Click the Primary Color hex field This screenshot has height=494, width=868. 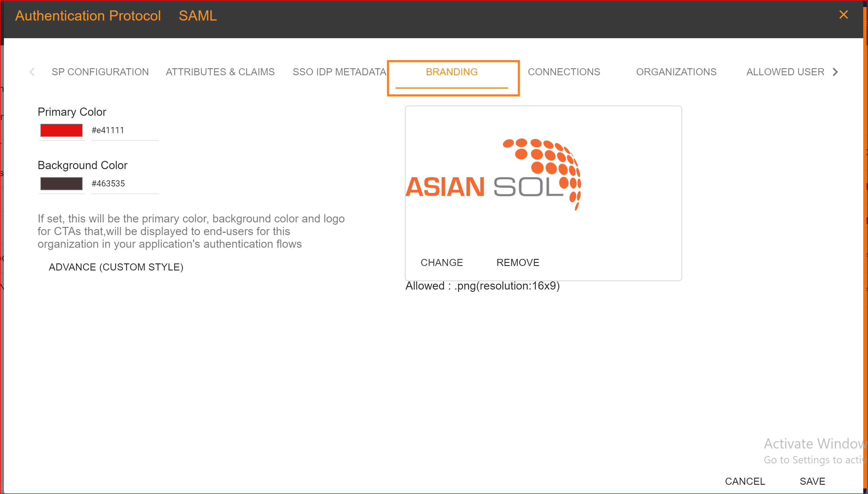point(124,130)
